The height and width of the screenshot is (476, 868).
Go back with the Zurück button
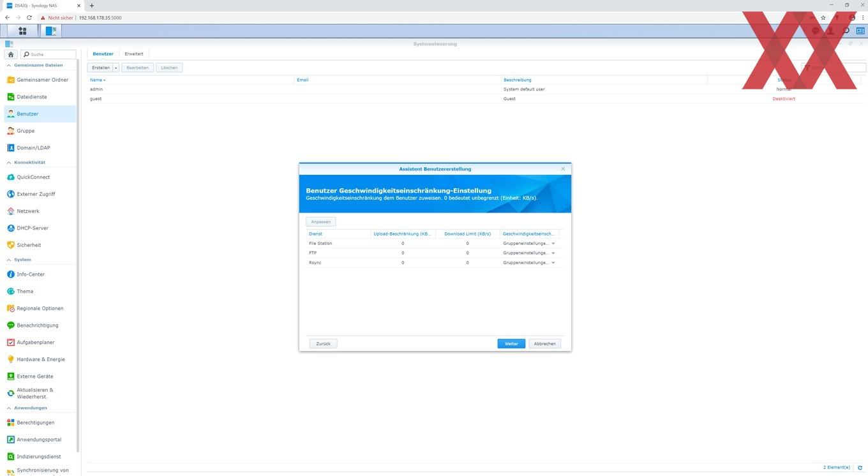tap(323, 344)
